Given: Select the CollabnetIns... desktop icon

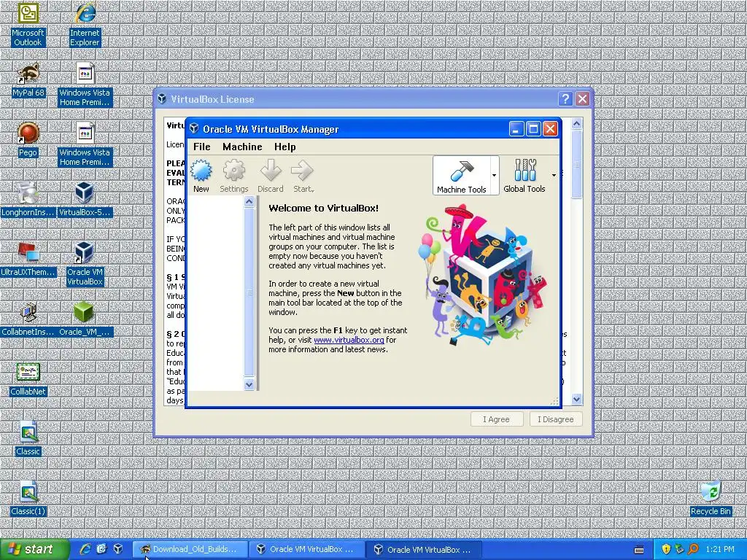Looking at the screenshot, I should point(28,319).
